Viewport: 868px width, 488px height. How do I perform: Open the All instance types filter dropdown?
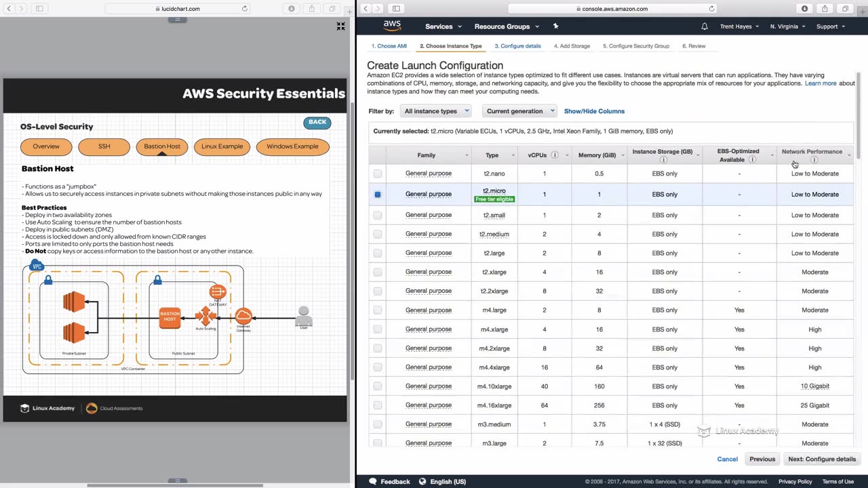click(435, 111)
